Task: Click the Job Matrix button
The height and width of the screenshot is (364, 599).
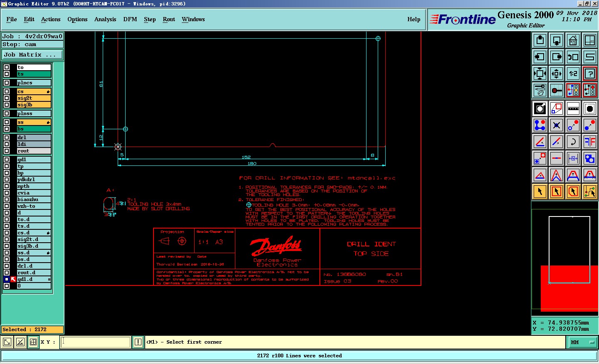Action: tap(32, 54)
